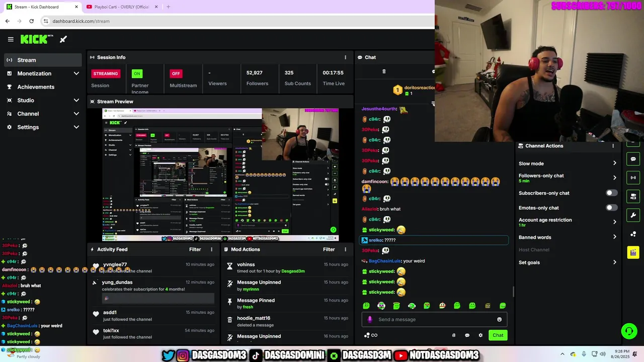Screen dimensions: 644x362
Task: Open Account age restriction options
Action: pyautogui.click(x=568, y=222)
